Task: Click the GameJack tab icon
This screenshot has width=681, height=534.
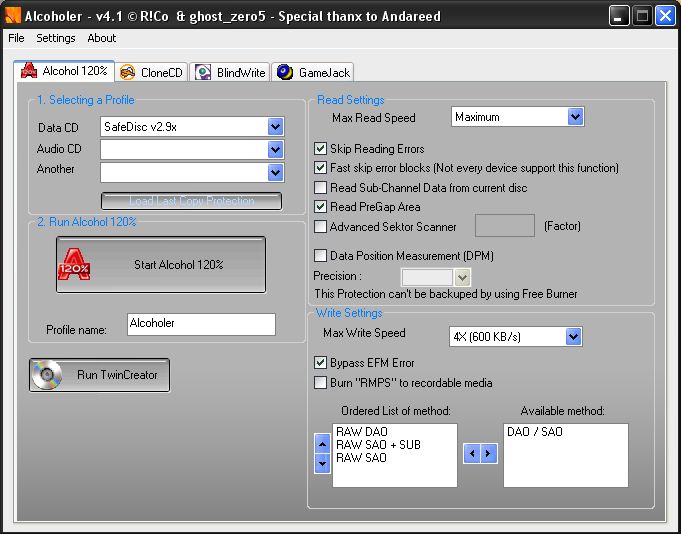Action: point(285,72)
